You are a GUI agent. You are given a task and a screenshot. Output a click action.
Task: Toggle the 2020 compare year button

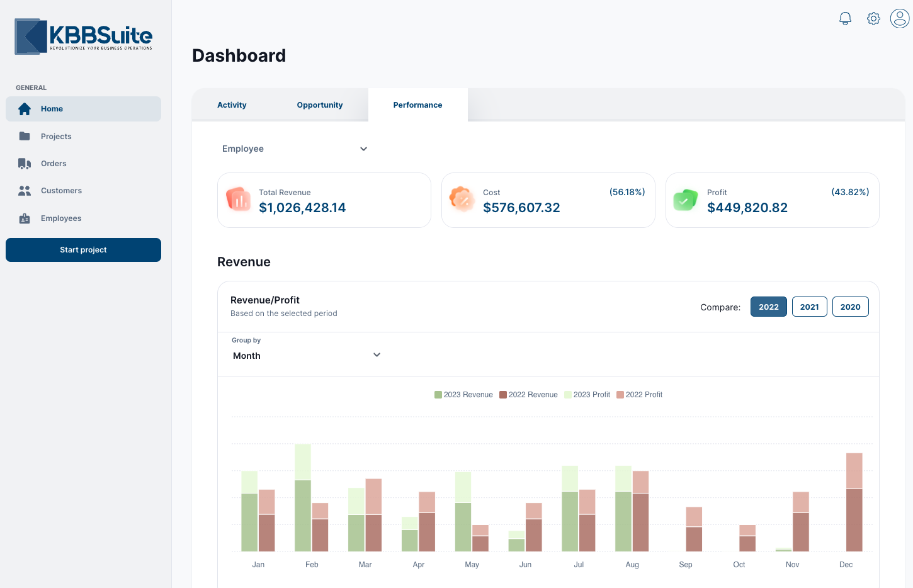pos(850,307)
